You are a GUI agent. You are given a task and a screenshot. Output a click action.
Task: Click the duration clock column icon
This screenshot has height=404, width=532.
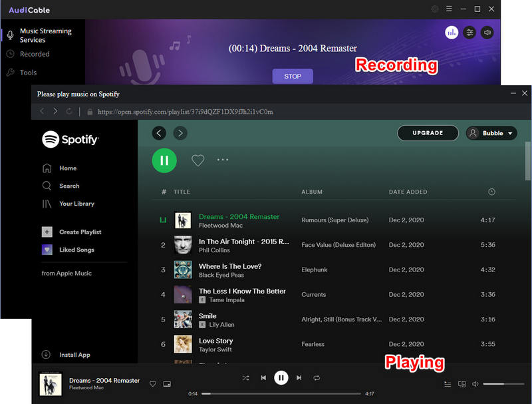(x=491, y=192)
